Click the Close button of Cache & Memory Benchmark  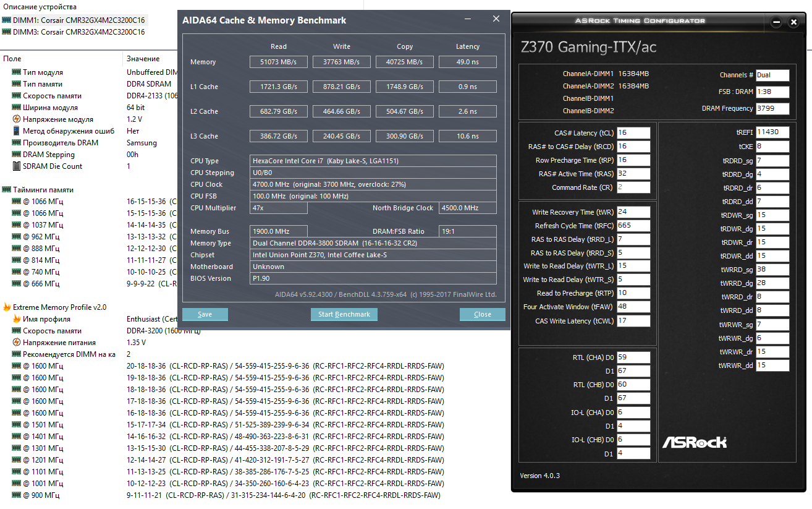click(x=483, y=315)
